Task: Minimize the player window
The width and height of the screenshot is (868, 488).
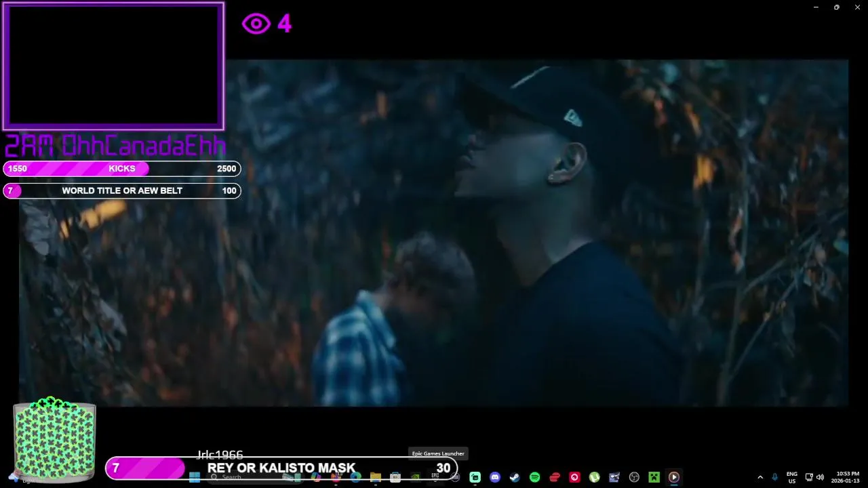Action: tap(816, 7)
